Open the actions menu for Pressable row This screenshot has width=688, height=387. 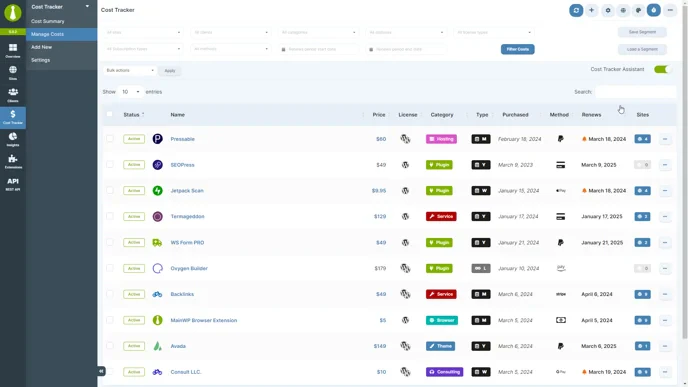665,139
